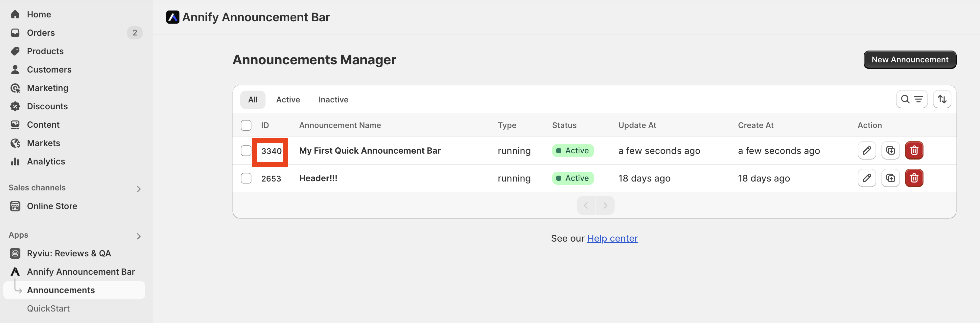
Task: Switch to the All tab
Action: point(253,99)
